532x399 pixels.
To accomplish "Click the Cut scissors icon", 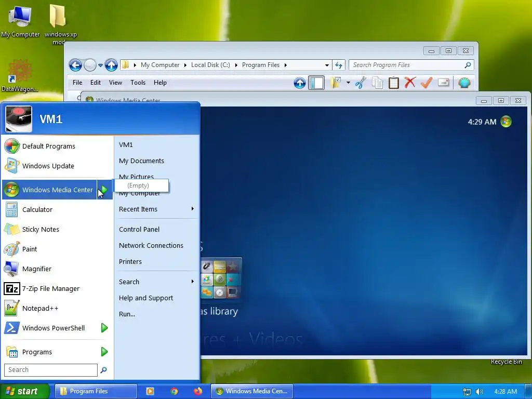I will [361, 83].
